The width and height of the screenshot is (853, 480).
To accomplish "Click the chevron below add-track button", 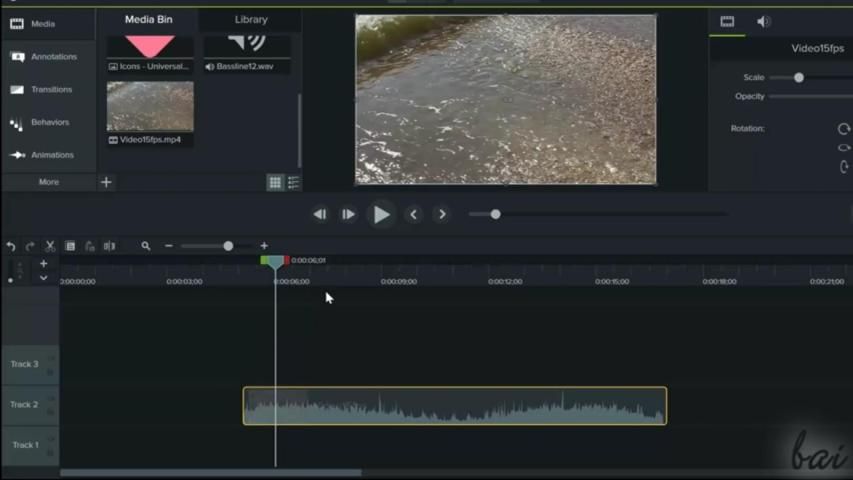I will (43, 278).
